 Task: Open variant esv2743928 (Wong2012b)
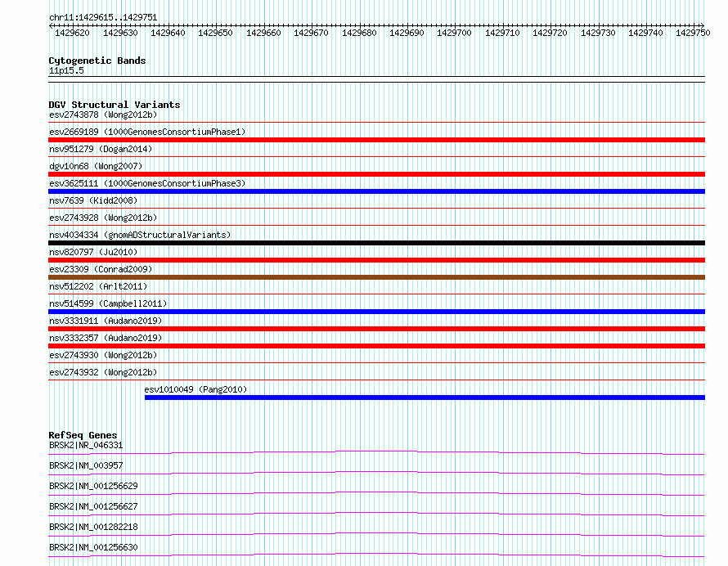click(103, 218)
